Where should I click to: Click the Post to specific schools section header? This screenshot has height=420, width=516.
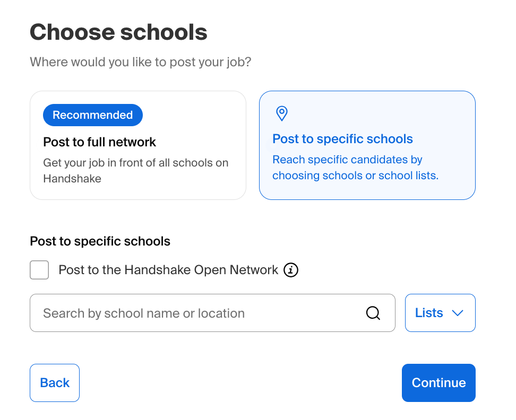point(100,241)
